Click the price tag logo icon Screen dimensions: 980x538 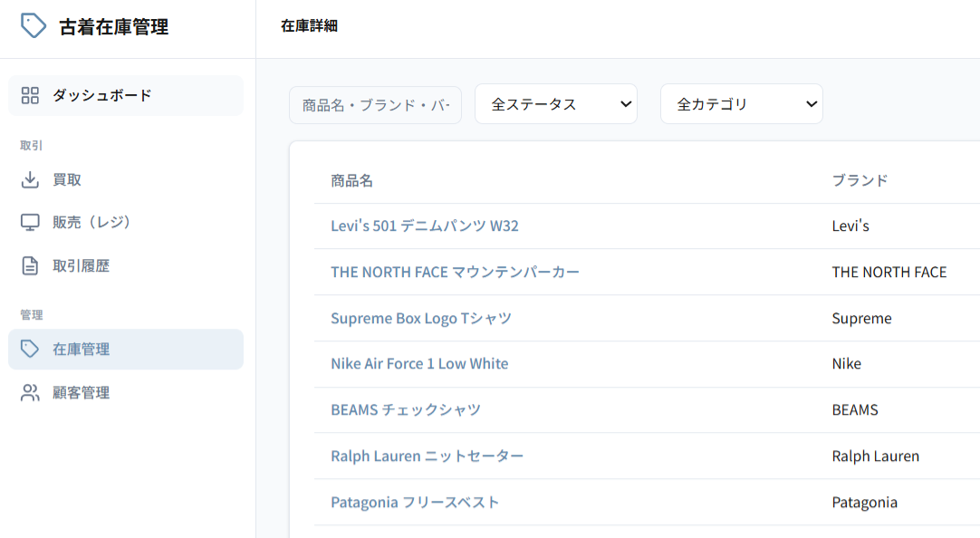34,26
